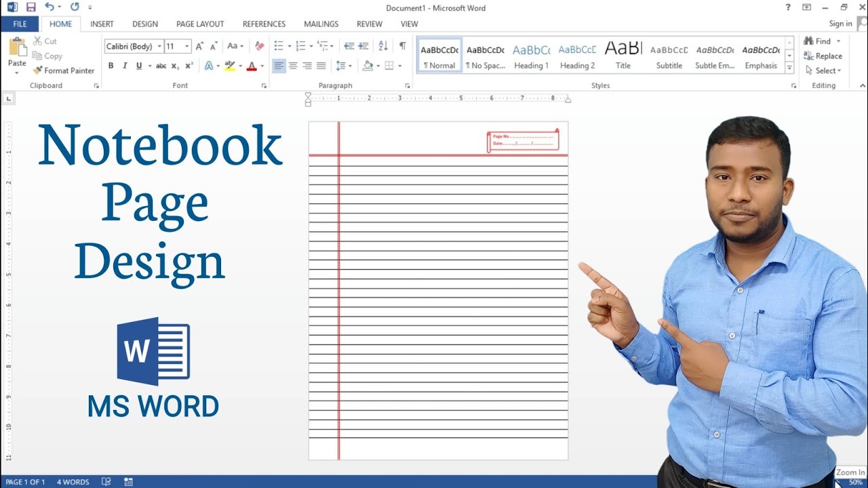
Task: Justify the paragraph text
Action: pos(321,66)
